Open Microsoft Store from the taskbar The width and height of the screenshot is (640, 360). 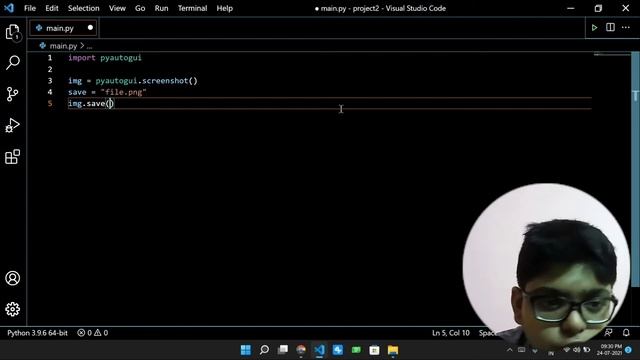click(374, 350)
